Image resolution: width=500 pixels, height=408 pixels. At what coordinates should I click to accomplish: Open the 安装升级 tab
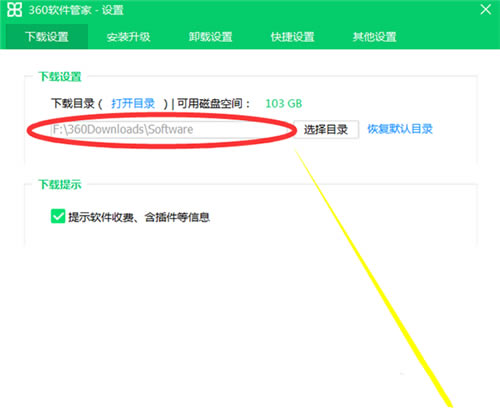pos(128,37)
